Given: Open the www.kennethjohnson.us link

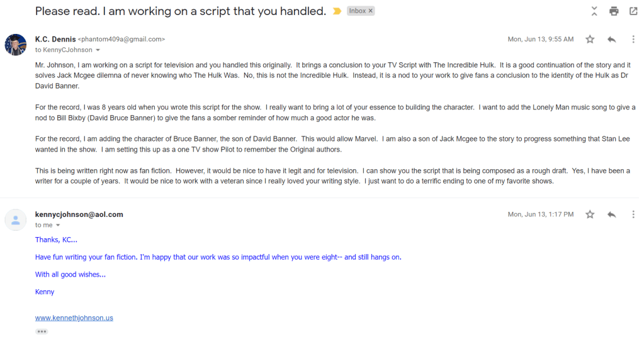Looking at the screenshot, I should click(x=74, y=318).
